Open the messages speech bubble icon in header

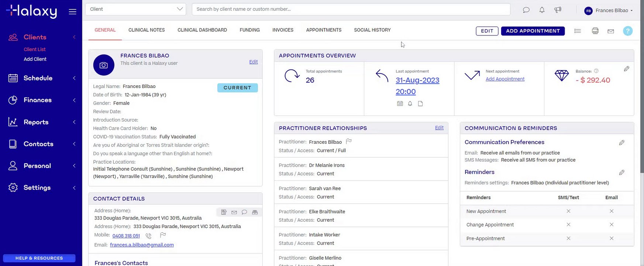point(526,10)
